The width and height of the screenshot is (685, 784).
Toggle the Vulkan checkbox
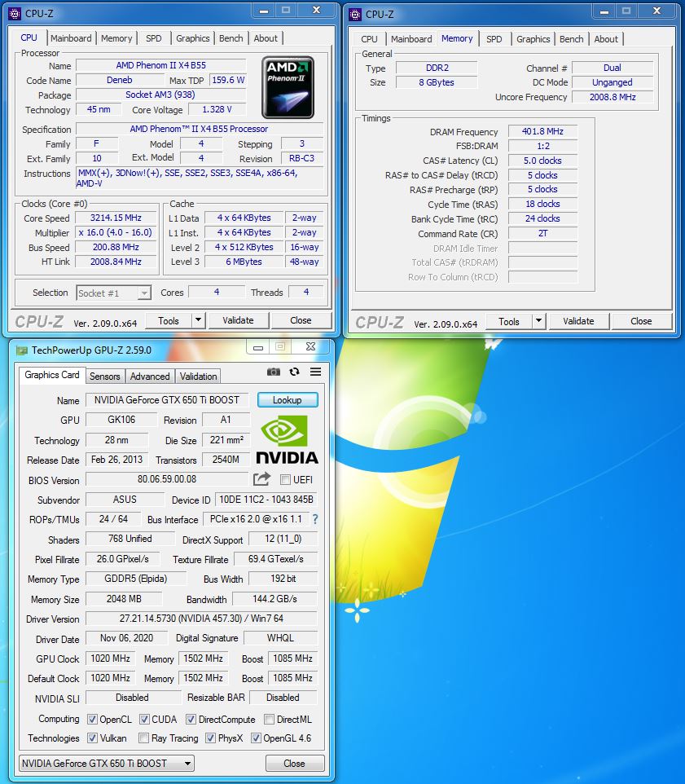[x=92, y=738]
